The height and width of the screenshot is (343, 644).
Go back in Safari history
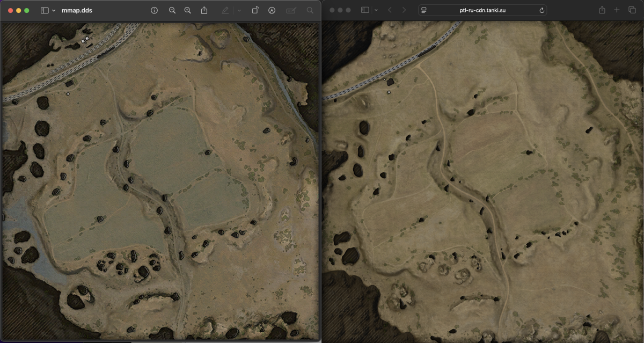[x=390, y=10]
